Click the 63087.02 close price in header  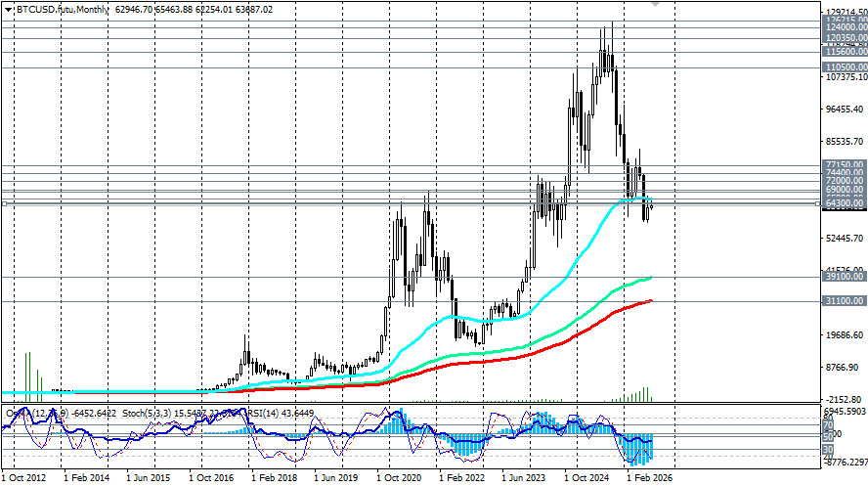pos(253,10)
